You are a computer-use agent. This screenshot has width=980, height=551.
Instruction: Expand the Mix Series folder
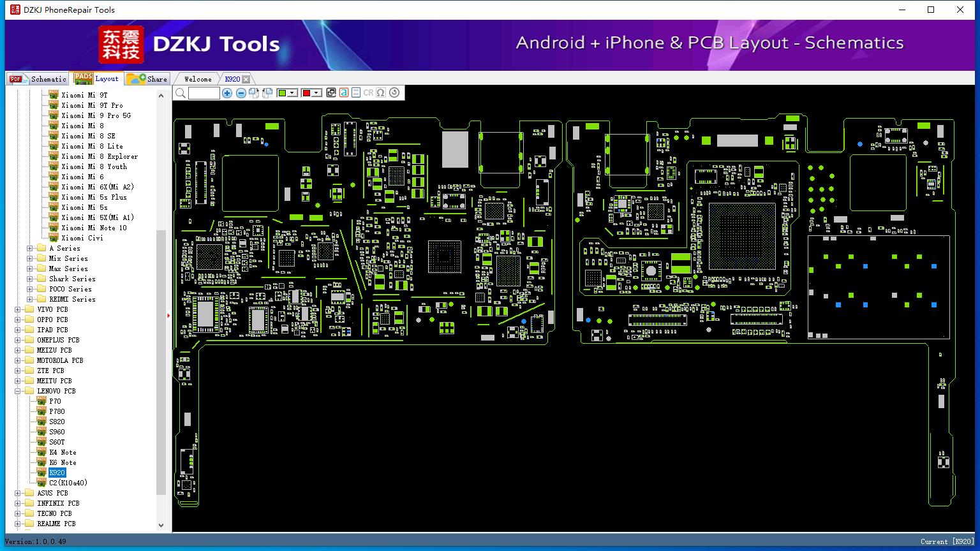coord(30,258)
